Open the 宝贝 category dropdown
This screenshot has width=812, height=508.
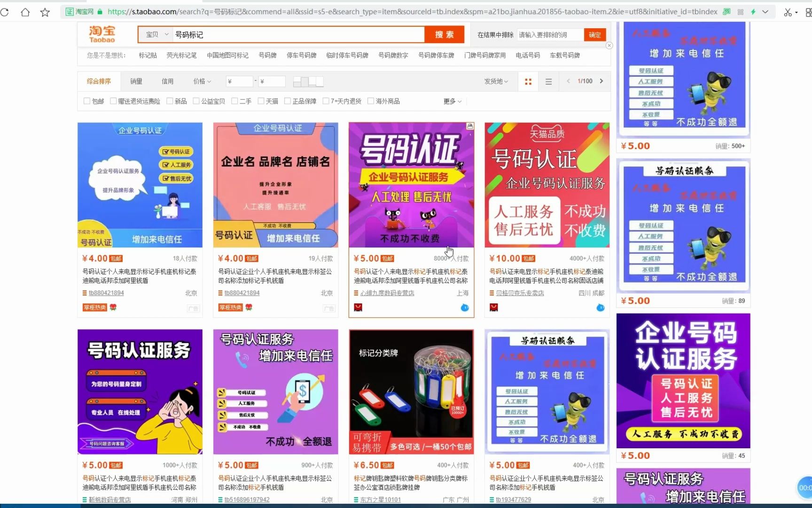coord(154,34)
